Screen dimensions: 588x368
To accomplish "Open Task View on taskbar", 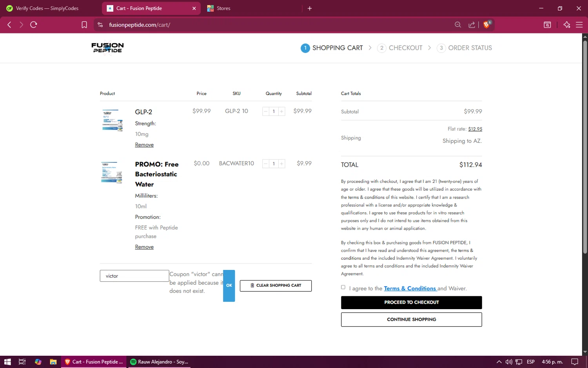I will (x=22, y=362).
